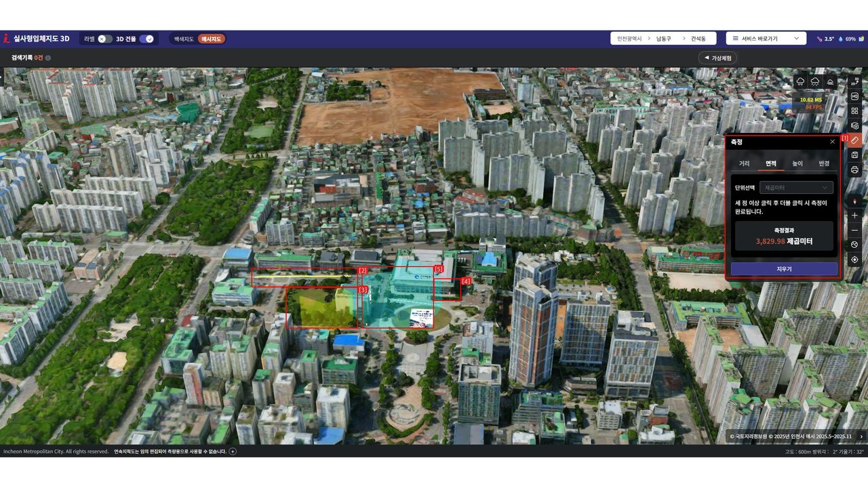The width and height of the screenshot is (868, 488).
Task: Switch to the 거리 measurement tab
Action: tap(744, 163)
